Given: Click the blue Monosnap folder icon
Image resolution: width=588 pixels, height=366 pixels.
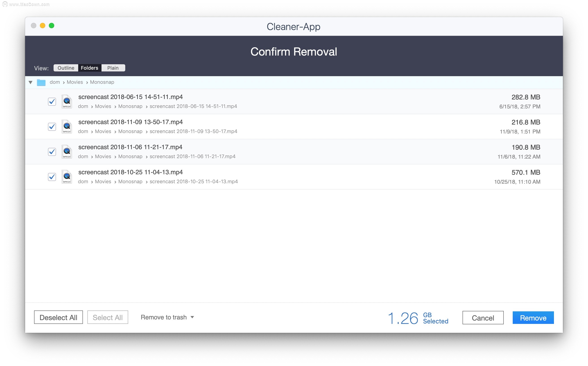Looking at the screenshot, I should (x=41, y=82).
